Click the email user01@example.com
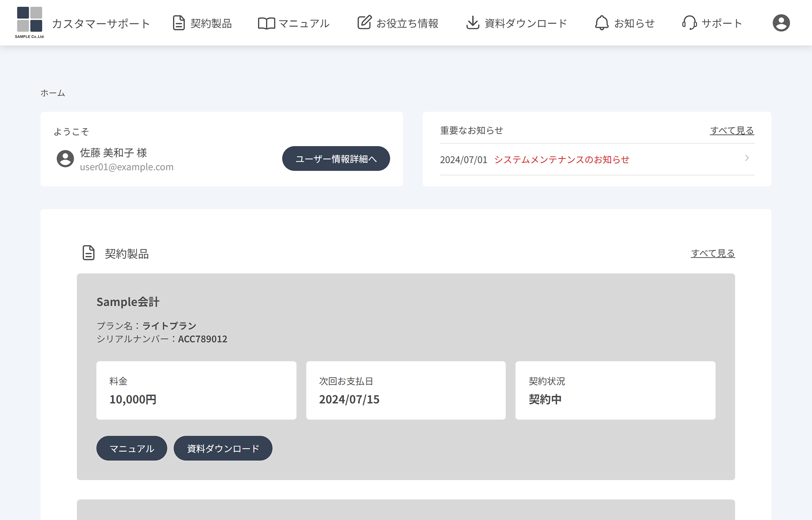 coord(127,167)
